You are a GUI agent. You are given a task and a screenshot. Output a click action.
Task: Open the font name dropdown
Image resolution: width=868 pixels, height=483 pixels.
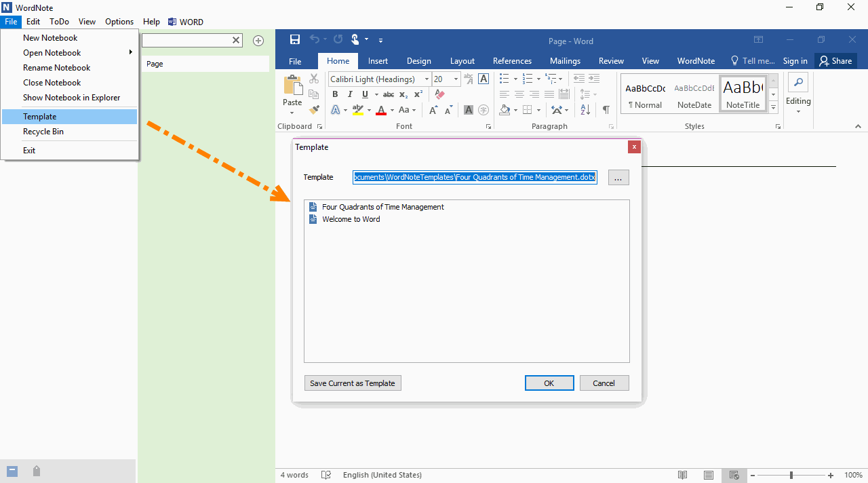pyautogui.click(x=427, y=79)
